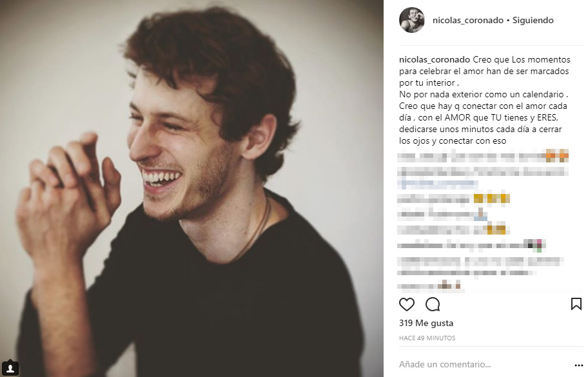This screenshot has height=377, width=588.
Task: Open the blurred blue mention link in comments
Action: [438, 184]
